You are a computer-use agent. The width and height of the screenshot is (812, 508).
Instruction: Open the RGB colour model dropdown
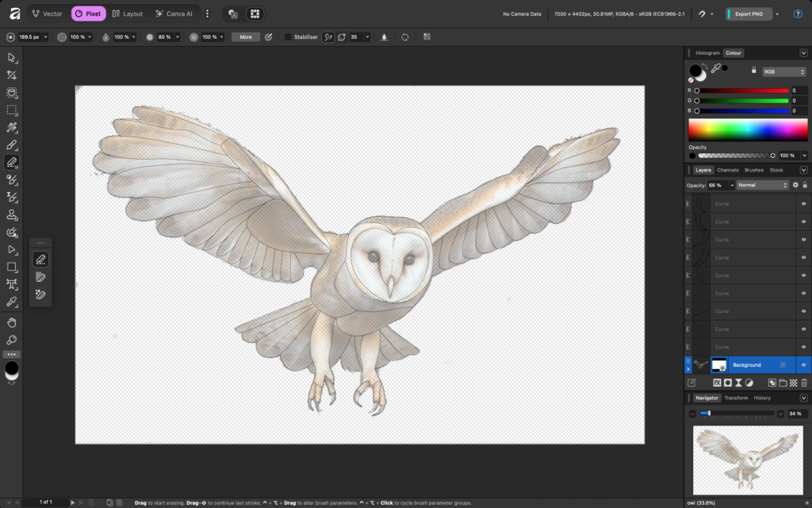click(x=784, y=71)
